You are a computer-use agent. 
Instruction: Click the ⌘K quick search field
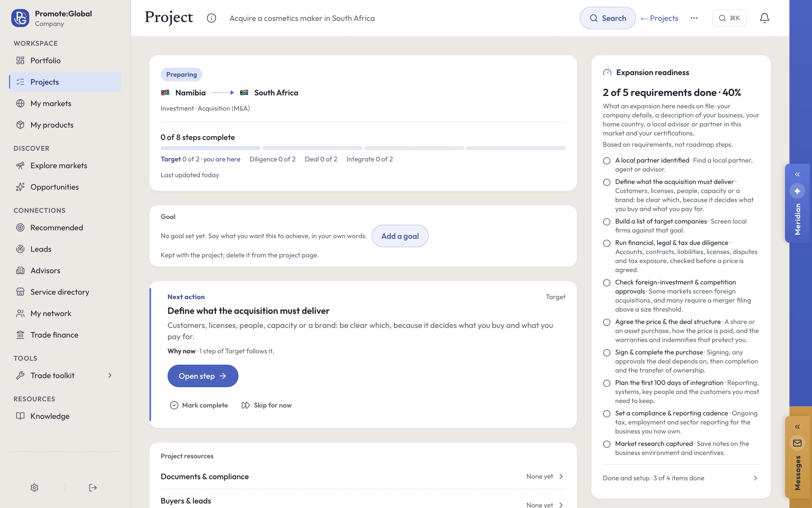click(729, 18)
